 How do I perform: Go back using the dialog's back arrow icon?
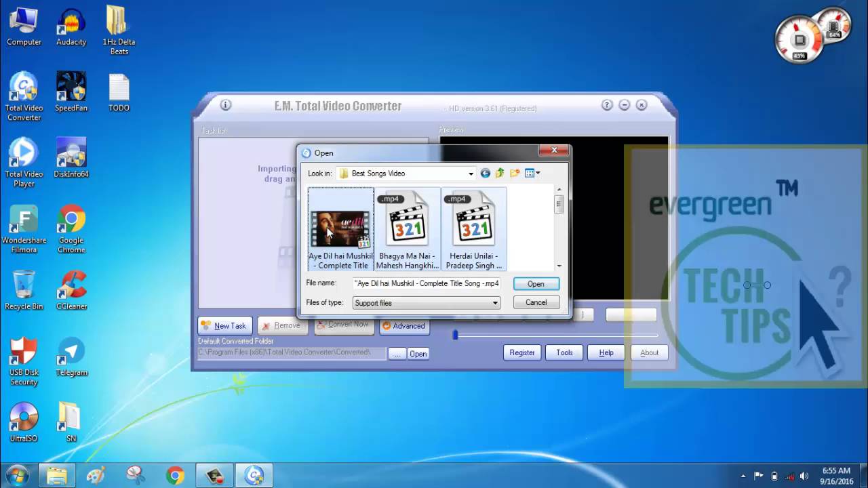click(485, 174)
